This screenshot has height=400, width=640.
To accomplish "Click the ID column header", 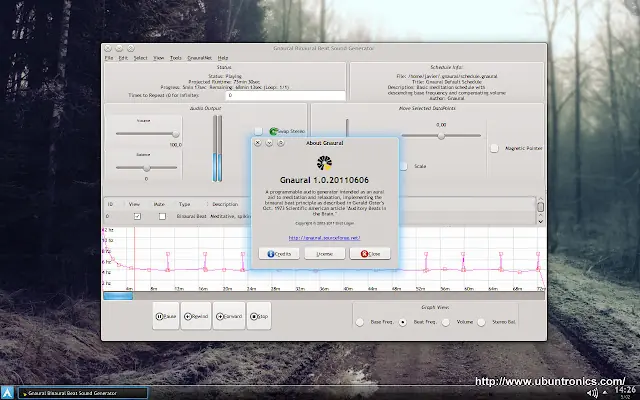I will coord(110,204).
